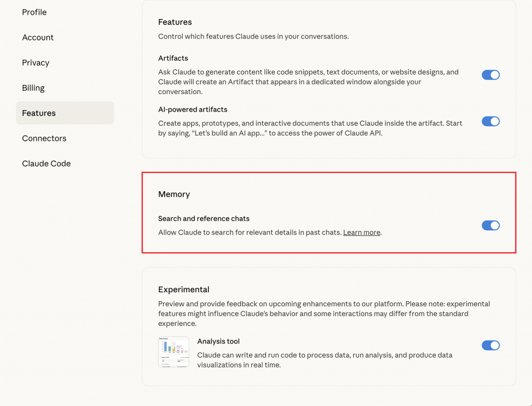Click the Artifacts option title
Screen dimensions: 532x406
(x=173, y=58)
